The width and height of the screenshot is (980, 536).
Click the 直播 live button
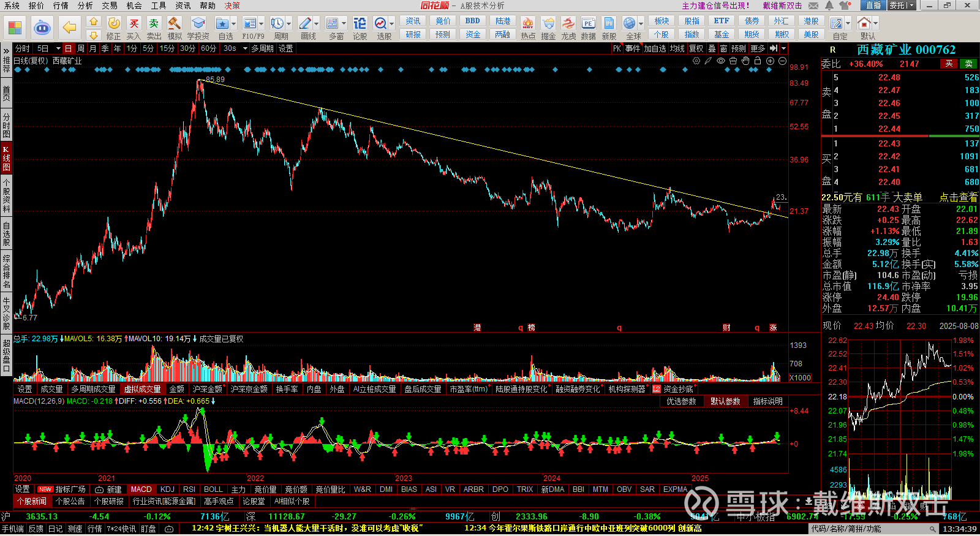(873, 6)
